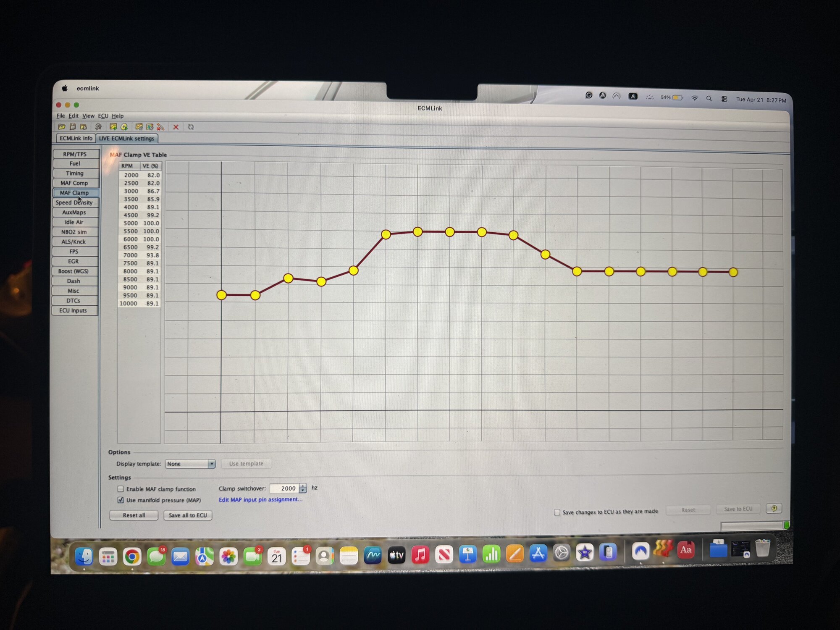Open Google Chrome from the dock
Screen dimensions: 840x630
click(x=132, y=557)
